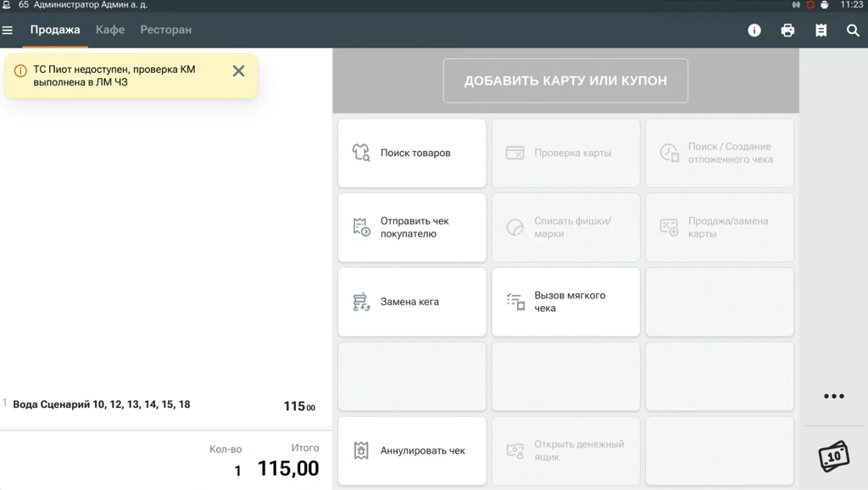Click the warning icon in notification

click(20, 71)
